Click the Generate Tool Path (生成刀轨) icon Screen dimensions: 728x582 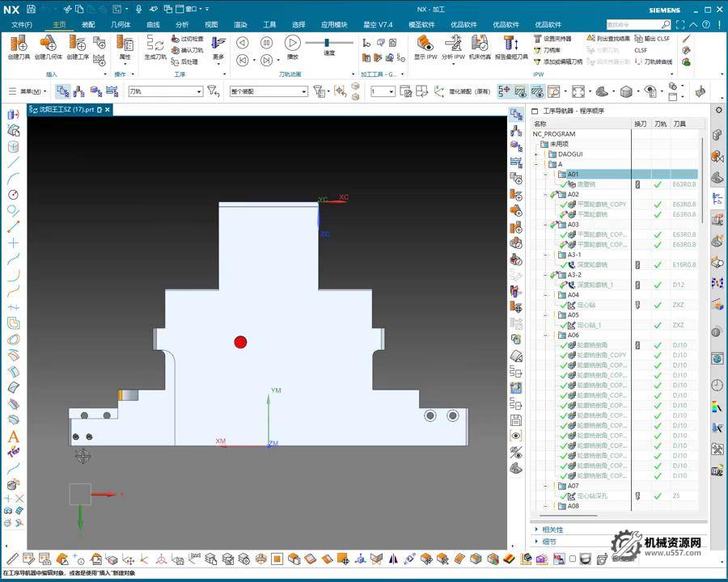[x=155, y=44]
